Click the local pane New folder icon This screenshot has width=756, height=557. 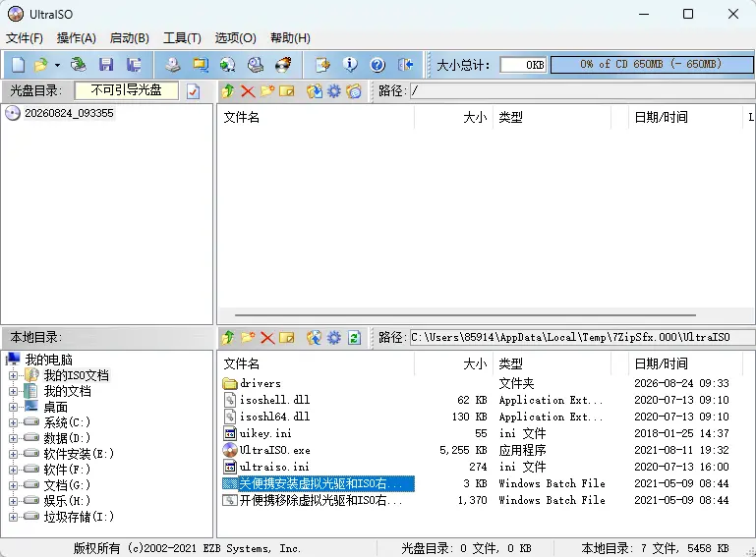pyautogui.click(x=248, y=338)
